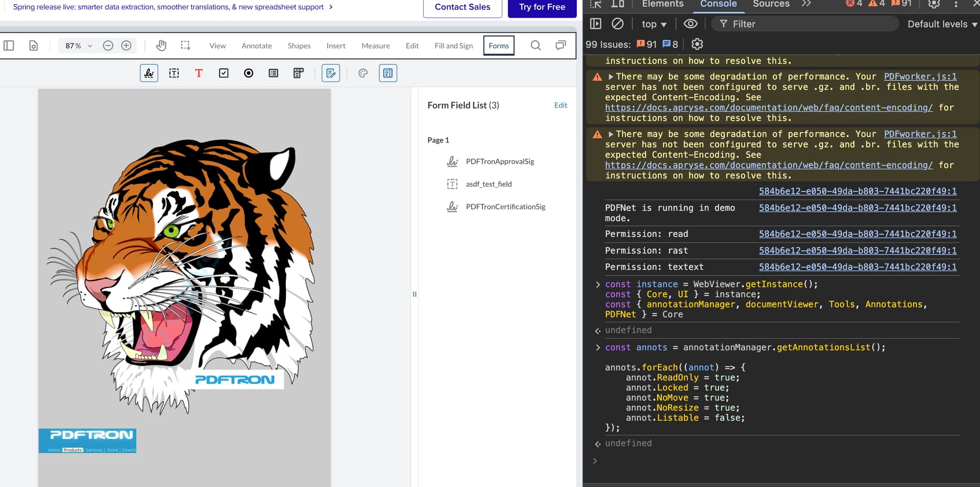980x487 pixels.
Task: Open the search magnifier in viewer
Action: click(x=535, y=45)
